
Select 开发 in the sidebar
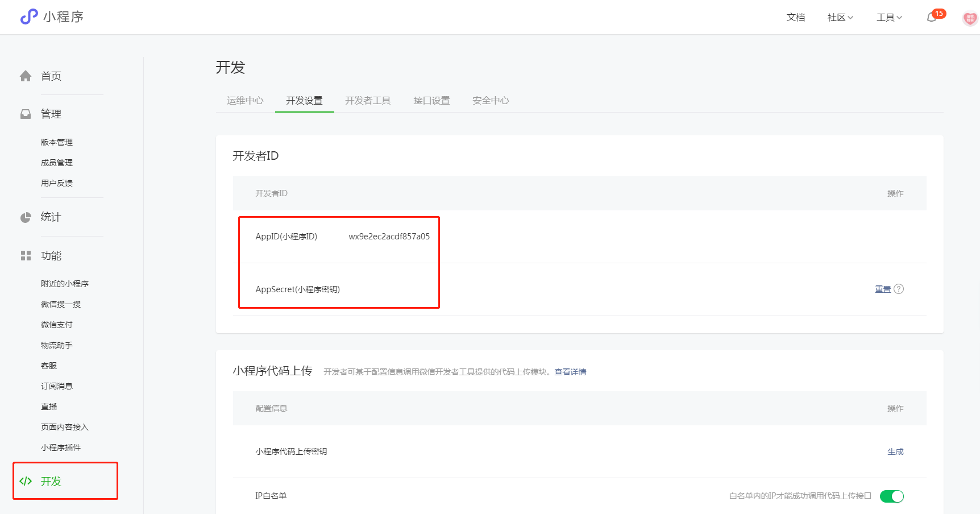click(51, 481)
